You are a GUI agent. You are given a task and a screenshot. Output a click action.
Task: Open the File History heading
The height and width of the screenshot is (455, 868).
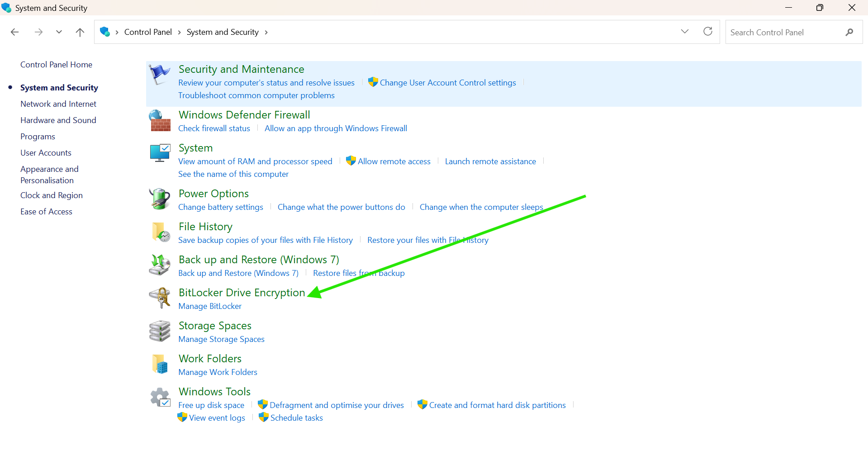point(205,227)
